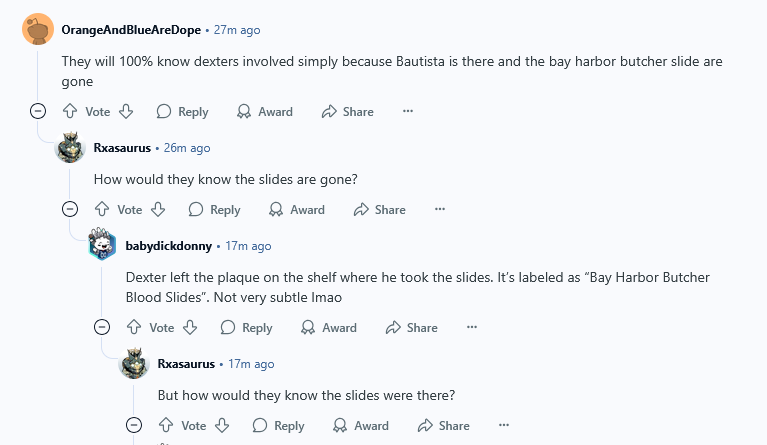The height and width of the screenshot is (445, 767).
Task: Open more options on OrangeAndBlueAreDope's comment
Action: pos(408,112)
